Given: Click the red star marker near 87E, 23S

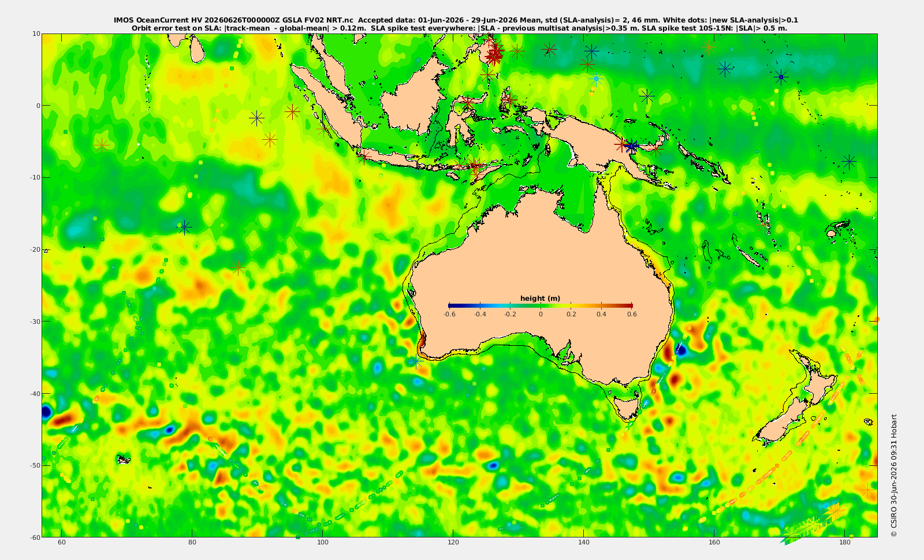Looking at the screenshot, I should (x=239, y=268).
